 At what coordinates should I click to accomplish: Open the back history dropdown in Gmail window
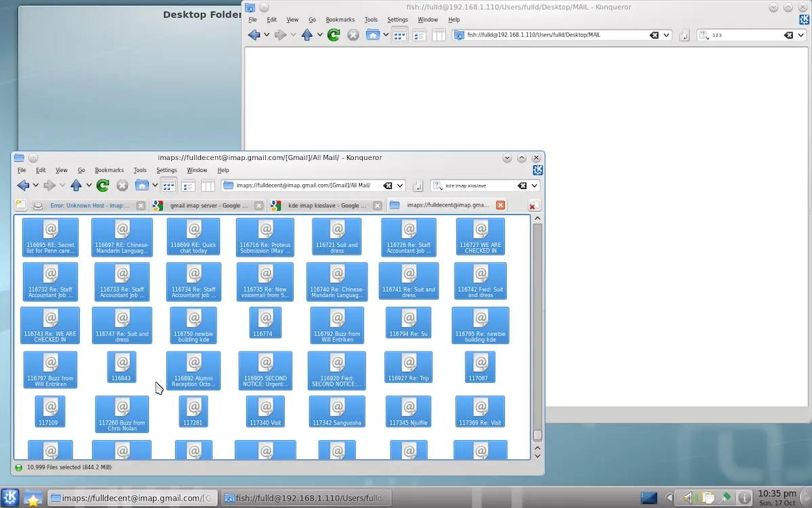35,186
